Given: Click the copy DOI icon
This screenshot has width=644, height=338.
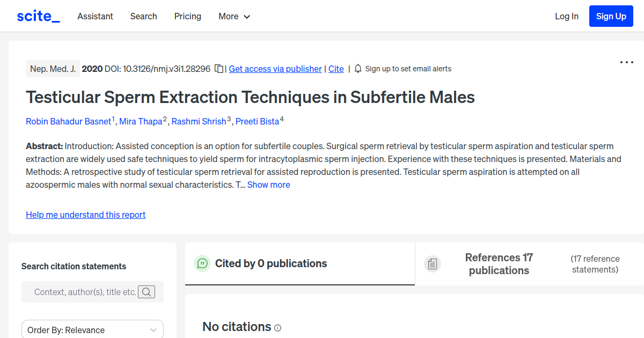Looking at the screenshot, I should tap(218, 69).
